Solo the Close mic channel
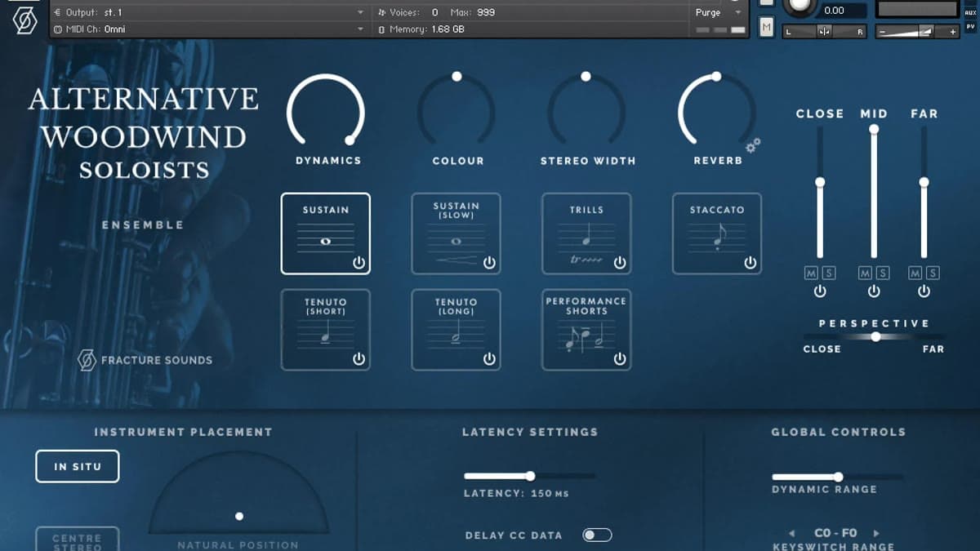Screen dimensions: 980x551 (x=828, y=273)
